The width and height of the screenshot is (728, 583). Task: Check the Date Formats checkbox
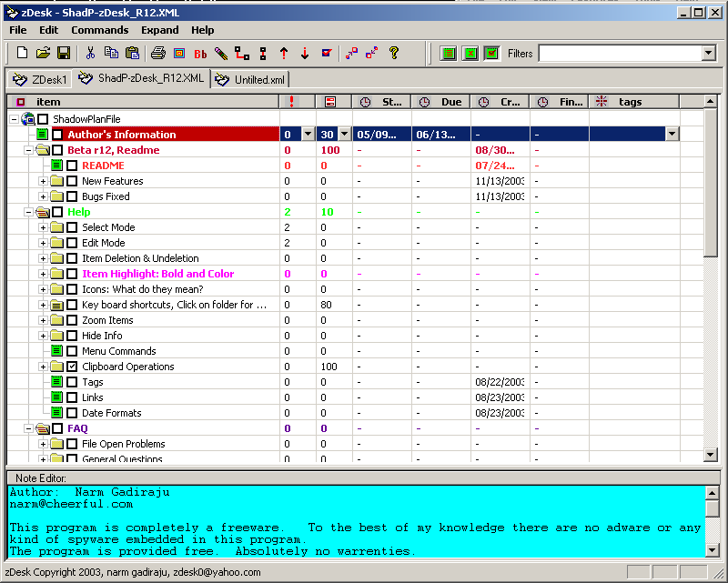tap(72, 413)
